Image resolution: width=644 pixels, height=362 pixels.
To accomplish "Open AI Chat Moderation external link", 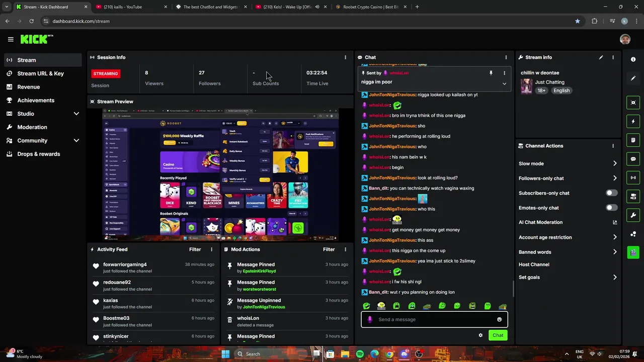I will (615, 222).
